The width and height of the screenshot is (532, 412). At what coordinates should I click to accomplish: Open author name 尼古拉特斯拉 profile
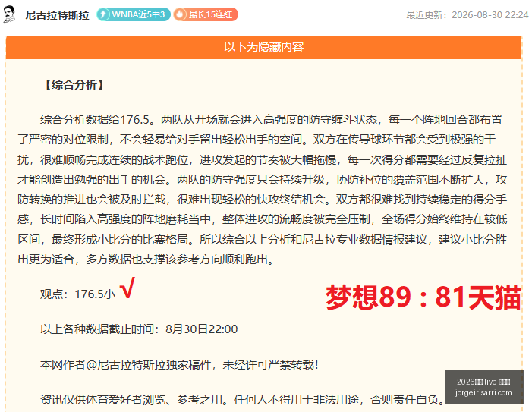[x=57, y=15]
